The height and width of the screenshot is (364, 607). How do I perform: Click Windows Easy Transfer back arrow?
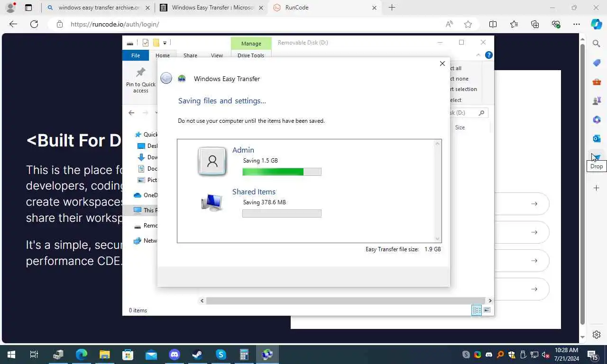(x=166, y=78)
